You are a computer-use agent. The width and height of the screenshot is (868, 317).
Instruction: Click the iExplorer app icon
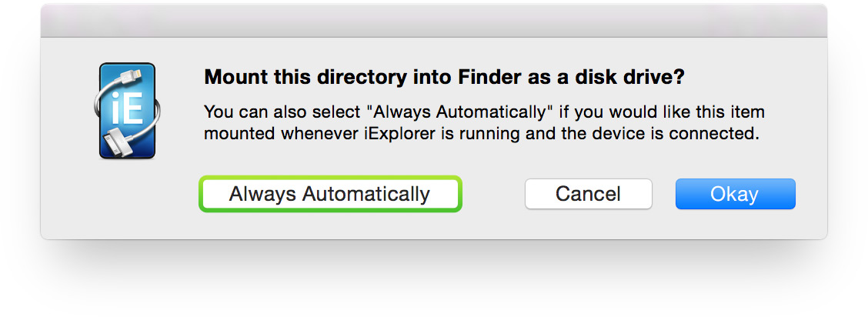click(128, 112)
